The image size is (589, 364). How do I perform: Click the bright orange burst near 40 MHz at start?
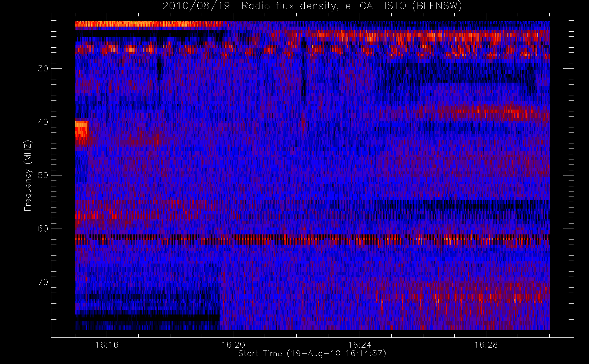coord(82,132)
